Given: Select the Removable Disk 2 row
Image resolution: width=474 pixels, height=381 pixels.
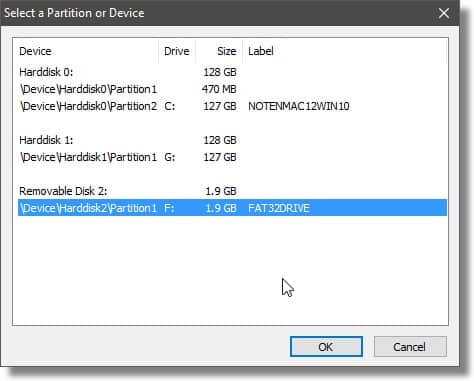Looking at the screenshot, I should pyautogui.click(x=232, y=191).
